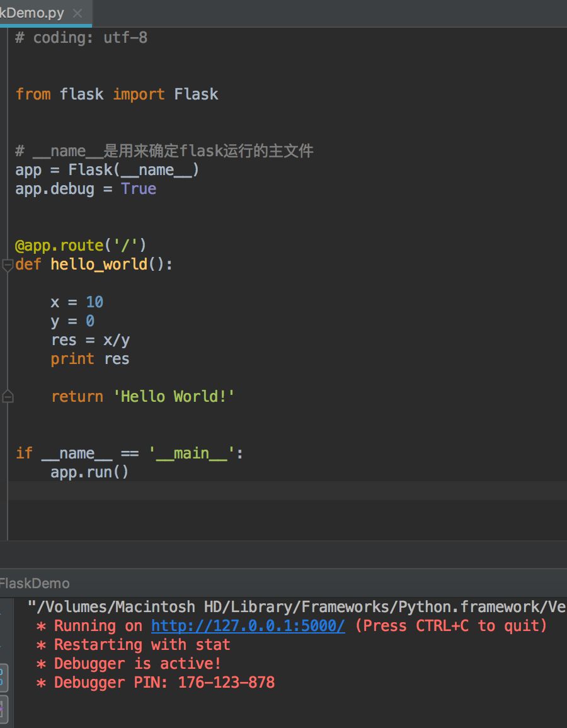Open the http://127.0.0.1:5000/ link
The width and height of the screenshot is (567, 728).
pyautogui.click(x=248, y=626)
